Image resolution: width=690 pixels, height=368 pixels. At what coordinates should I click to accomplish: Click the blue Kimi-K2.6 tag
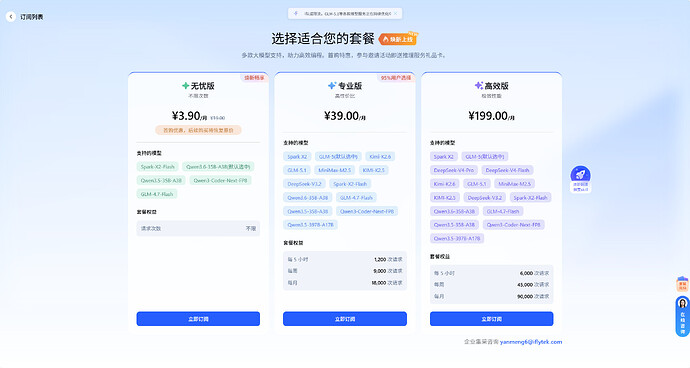click(380, 156)
